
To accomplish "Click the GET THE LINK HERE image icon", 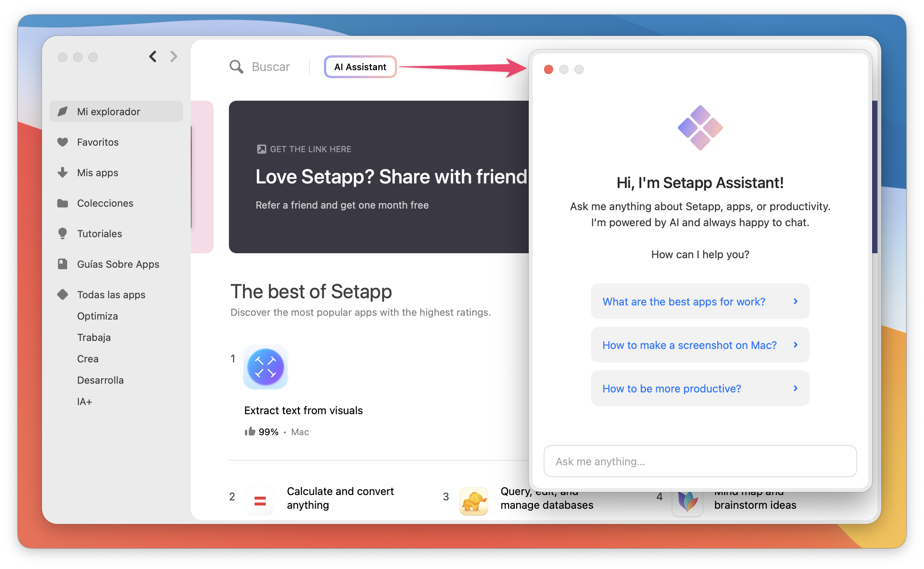I will pos(261,149).
